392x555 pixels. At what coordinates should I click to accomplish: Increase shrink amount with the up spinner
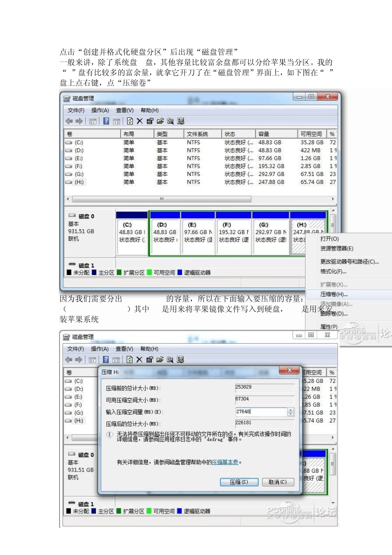(x=290, y=410)
